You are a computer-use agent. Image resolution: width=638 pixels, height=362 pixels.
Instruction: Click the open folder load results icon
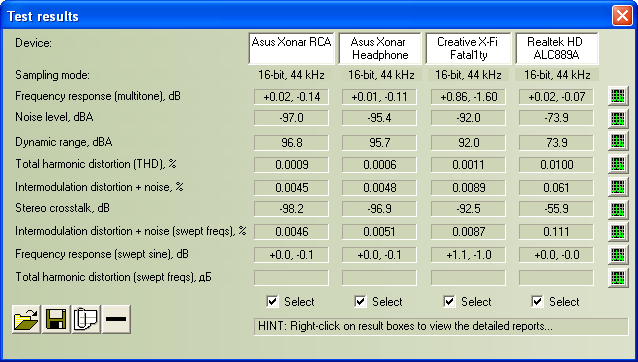(26, 319)
